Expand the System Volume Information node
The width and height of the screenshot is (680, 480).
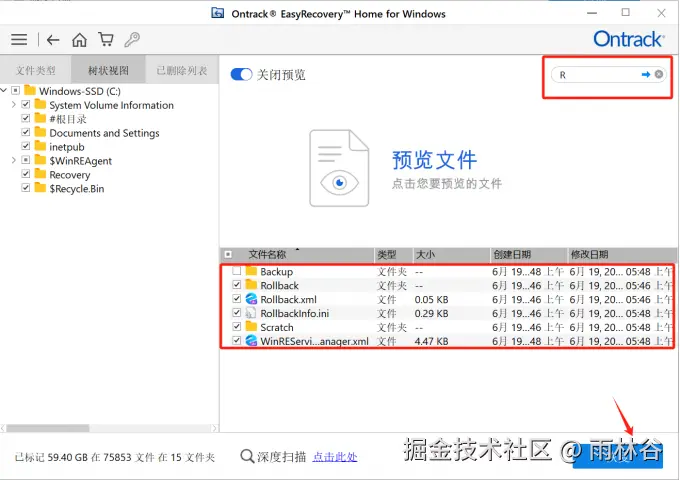pos(13,104)
